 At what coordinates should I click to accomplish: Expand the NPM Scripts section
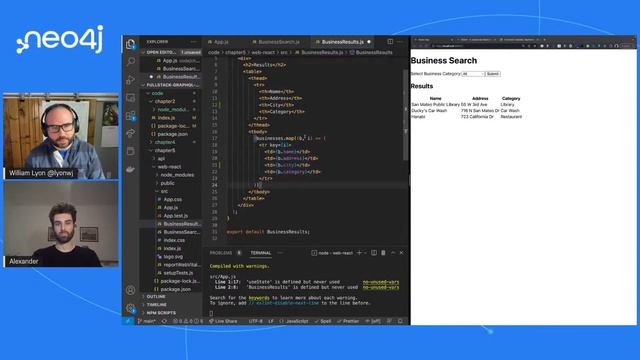point(171,313)
